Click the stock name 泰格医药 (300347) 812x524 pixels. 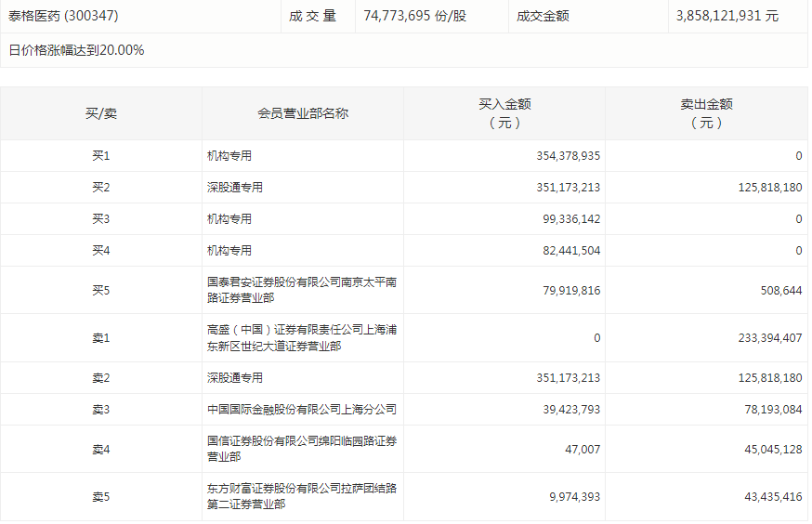(63, 16)
